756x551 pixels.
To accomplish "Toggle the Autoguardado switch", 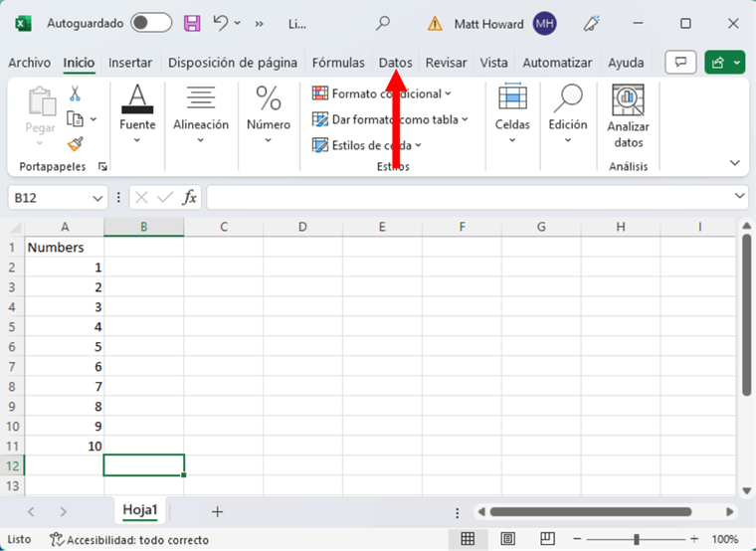I will [150, 23].
